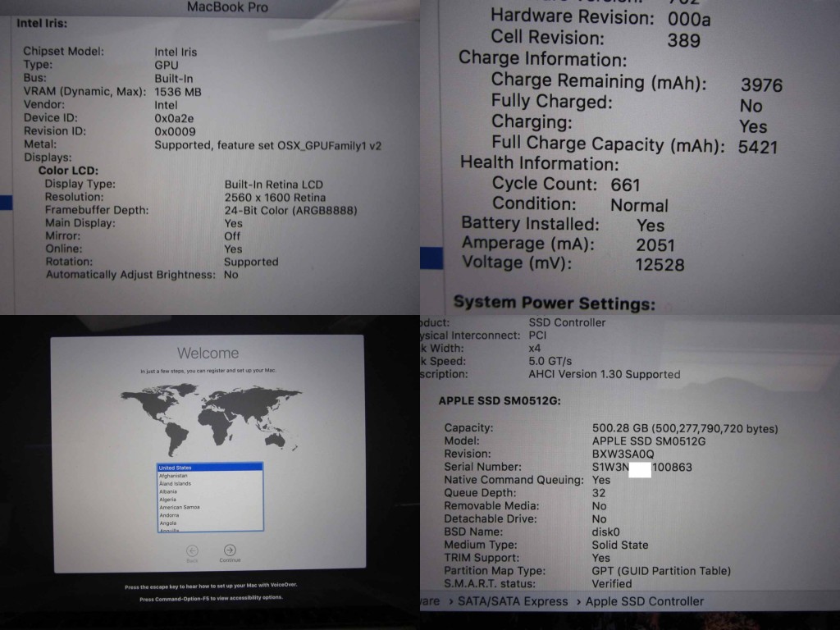Click the "Automatically Adjust Brightness:" label
The width and height of the screenshot is (840, 630).
click(x=130, y=275)
